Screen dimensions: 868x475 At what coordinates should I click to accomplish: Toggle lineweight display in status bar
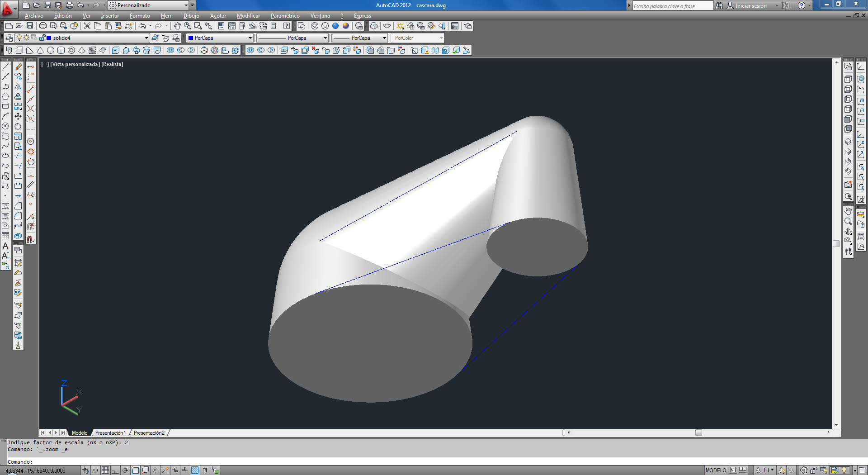(185, 470)
